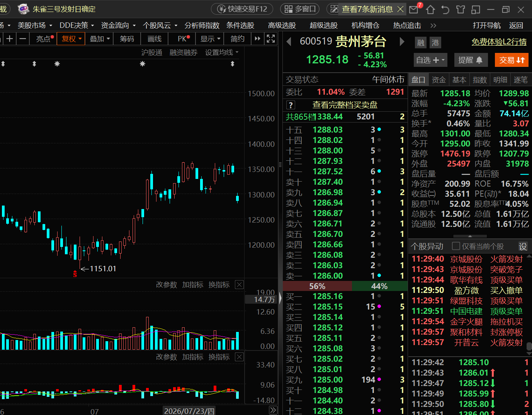The height and width of the screenshot is (415, 532).
Task: Click the mini-window icon beside the shirt icon
Action: (476, 9)
